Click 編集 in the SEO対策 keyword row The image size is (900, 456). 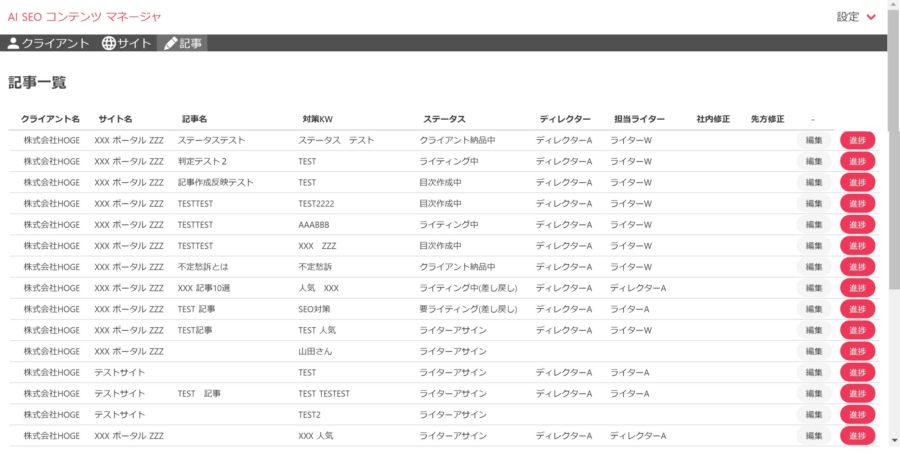tap(814, 309)
